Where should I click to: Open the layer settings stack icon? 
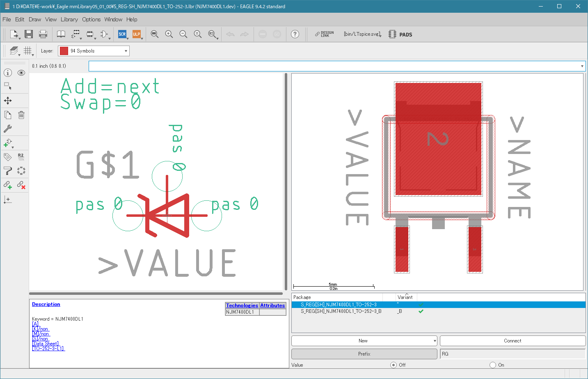(14, 51)
